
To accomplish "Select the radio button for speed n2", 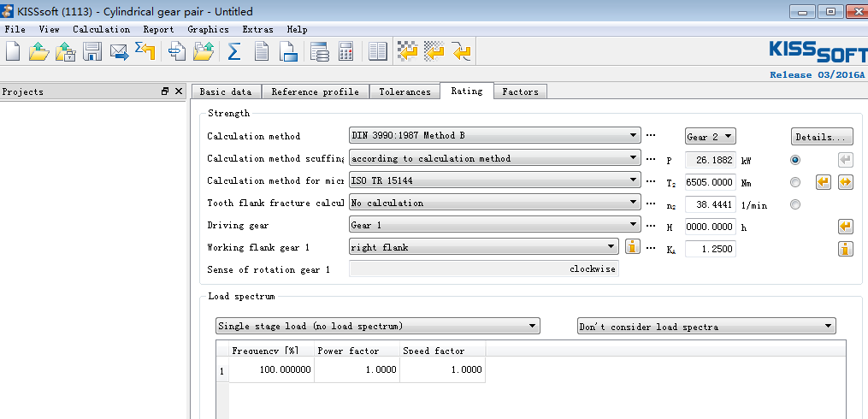I will 795,204.
